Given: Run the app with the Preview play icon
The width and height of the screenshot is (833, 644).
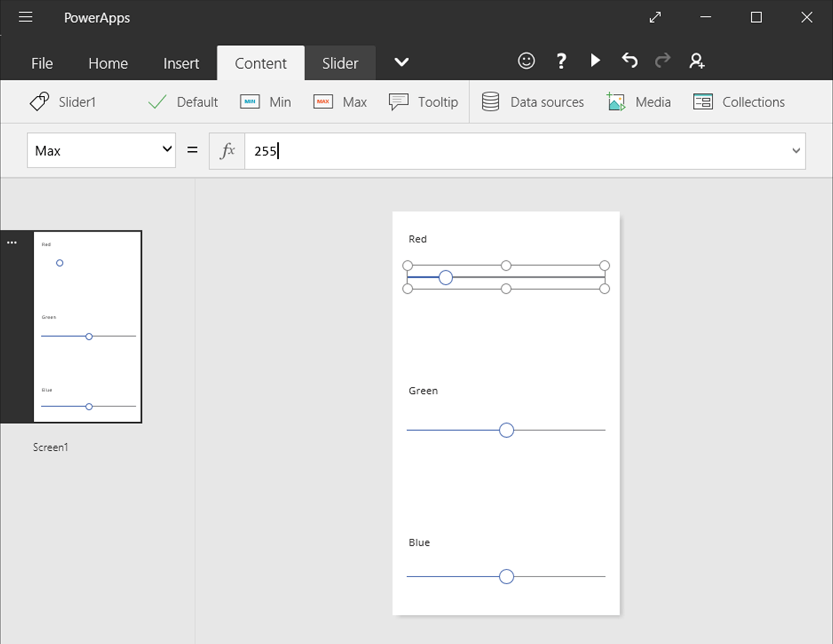Looking at the screenshot, I should (595, 61).
